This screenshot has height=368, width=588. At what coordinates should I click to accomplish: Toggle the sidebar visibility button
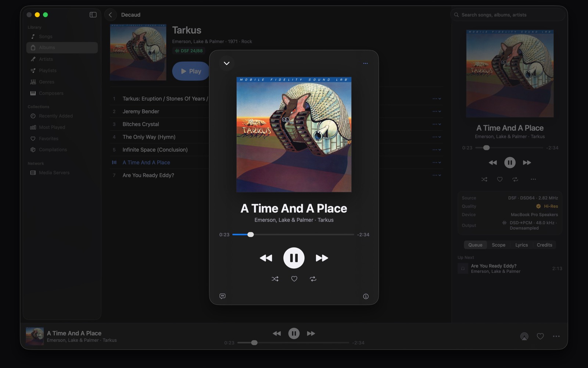coord(93,15)
